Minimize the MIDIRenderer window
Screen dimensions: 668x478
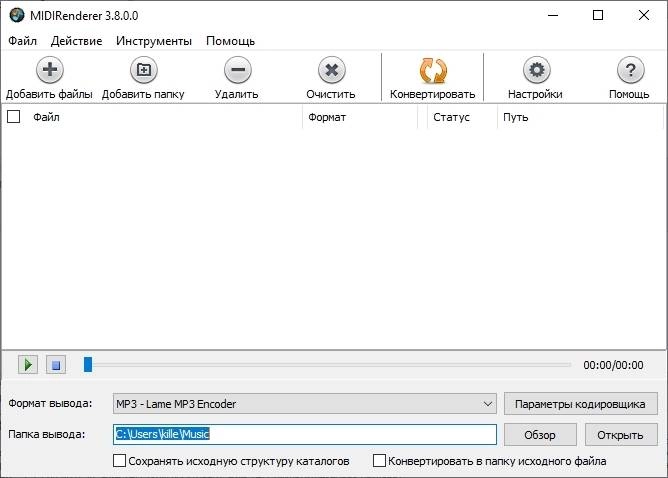553,15
